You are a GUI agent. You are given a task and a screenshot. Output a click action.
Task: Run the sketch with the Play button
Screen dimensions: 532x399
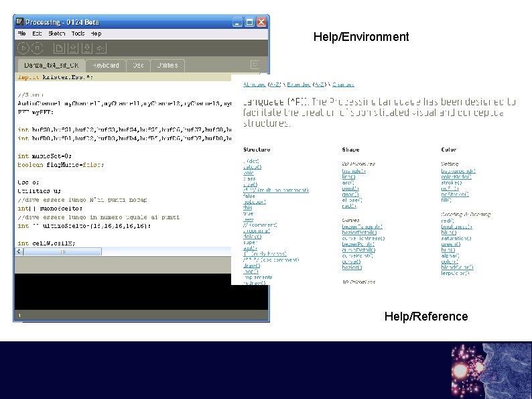[23, 48]
